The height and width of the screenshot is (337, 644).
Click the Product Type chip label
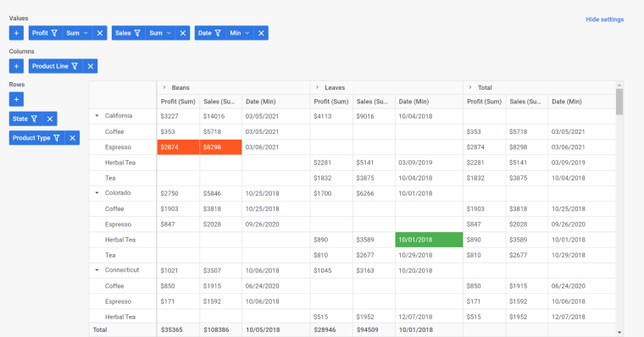31,138
